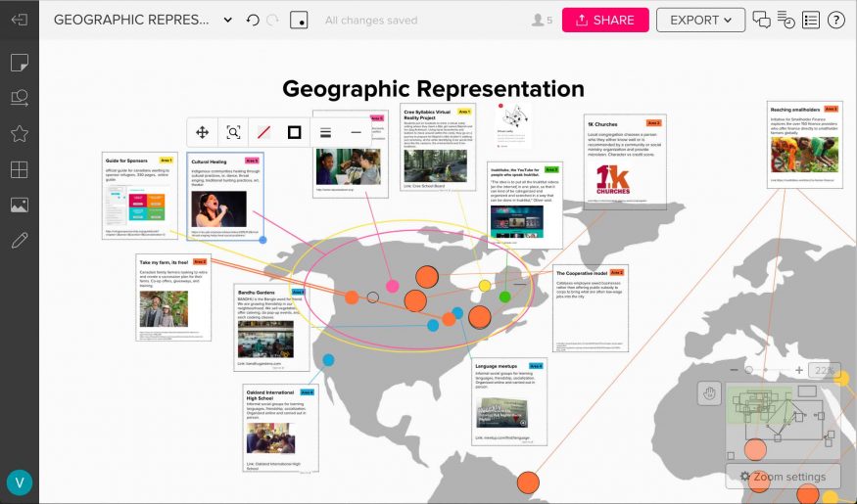Click the undo arrow
857x504 pixels.
coord(253,20)
